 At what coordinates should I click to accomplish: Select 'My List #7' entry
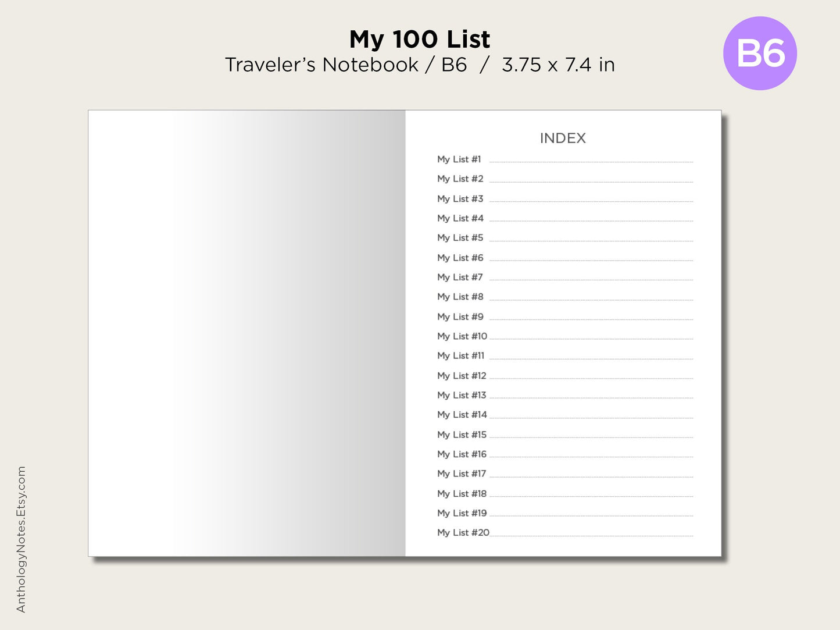(x=460, y=277)
